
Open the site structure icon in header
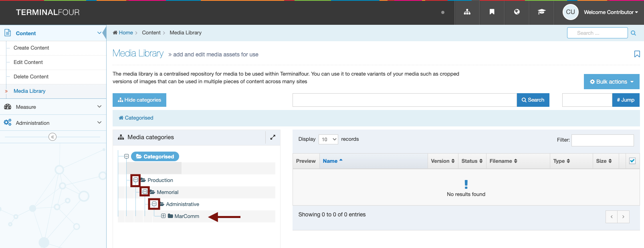pos(467,12)
